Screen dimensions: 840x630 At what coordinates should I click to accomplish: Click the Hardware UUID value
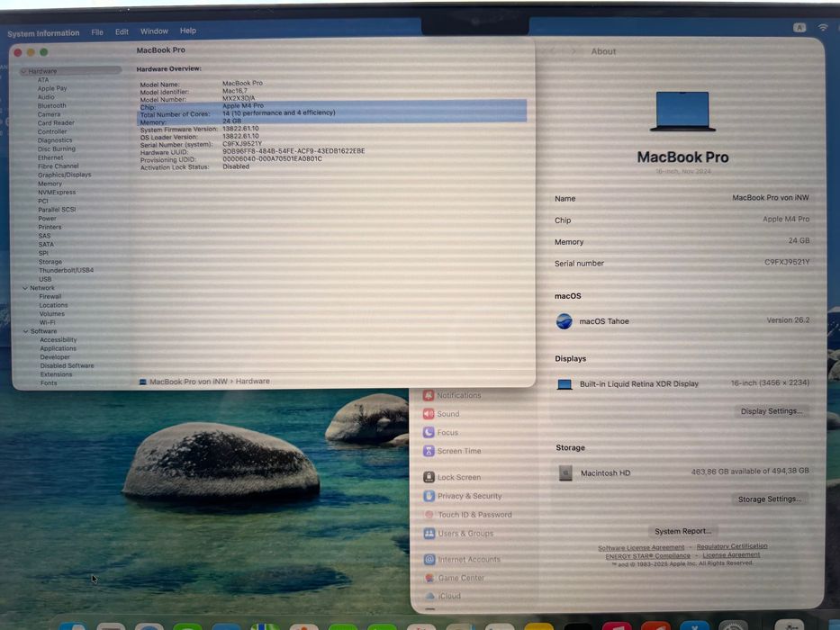point(294,151)
